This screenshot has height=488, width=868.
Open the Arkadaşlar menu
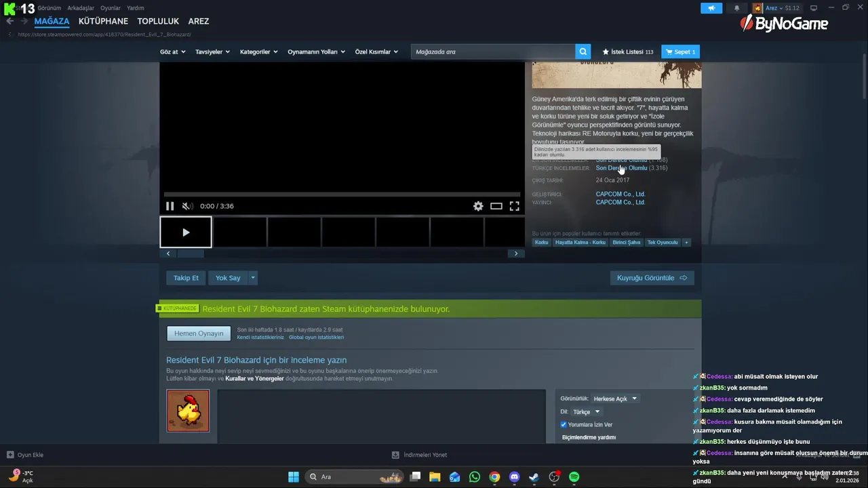point(81,8)
